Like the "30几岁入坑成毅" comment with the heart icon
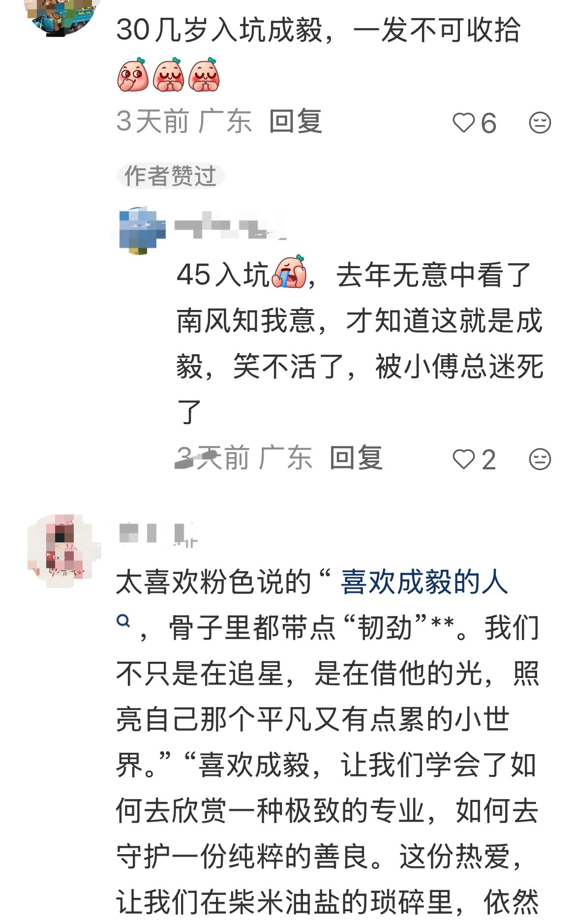The height and width of the screenshot is (924, 575). coord(463,123)
